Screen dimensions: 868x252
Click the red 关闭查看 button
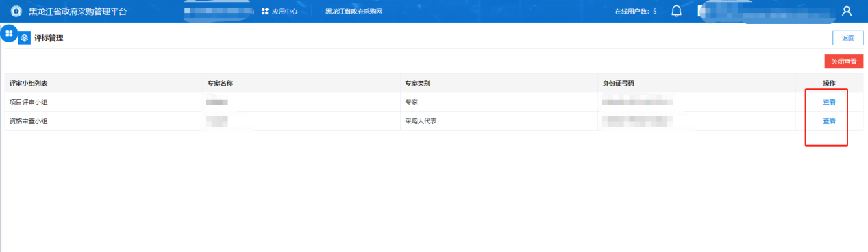(x=843, y=62)
